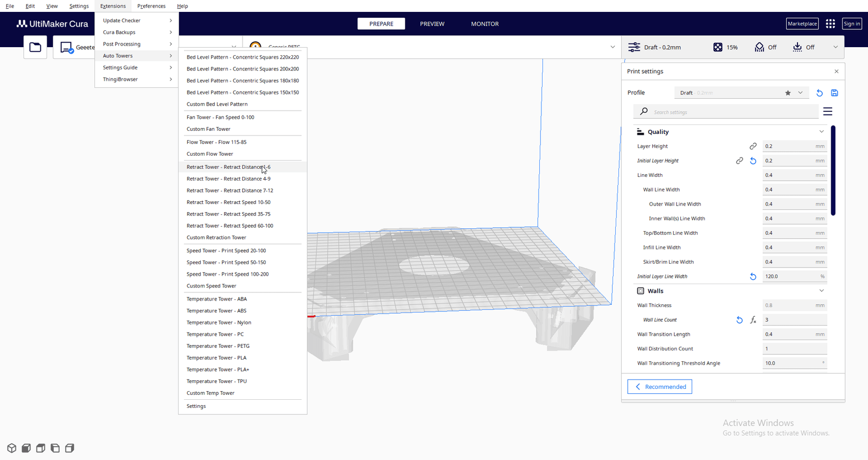Open settings visibility hamburger menu
Image resolution: width=868 pixels, height=460 pixels.
click(x=827, y=112)
